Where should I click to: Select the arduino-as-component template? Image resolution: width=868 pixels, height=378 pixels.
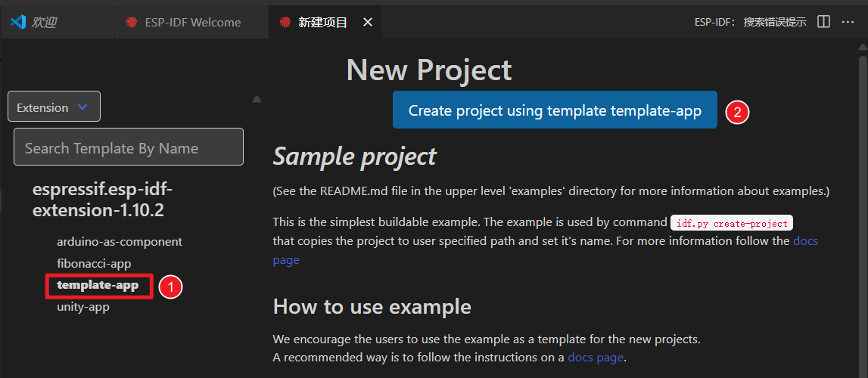pyautogui.click(x=120, y=242)
